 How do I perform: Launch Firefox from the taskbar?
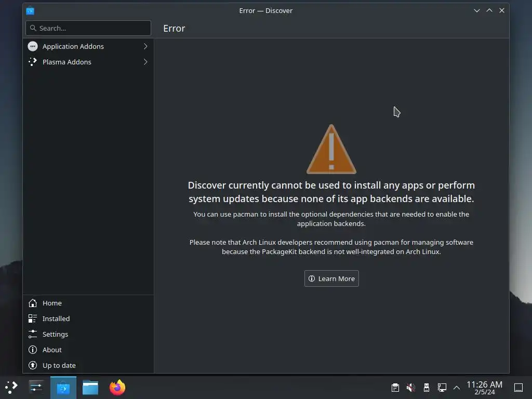point(117,387)
